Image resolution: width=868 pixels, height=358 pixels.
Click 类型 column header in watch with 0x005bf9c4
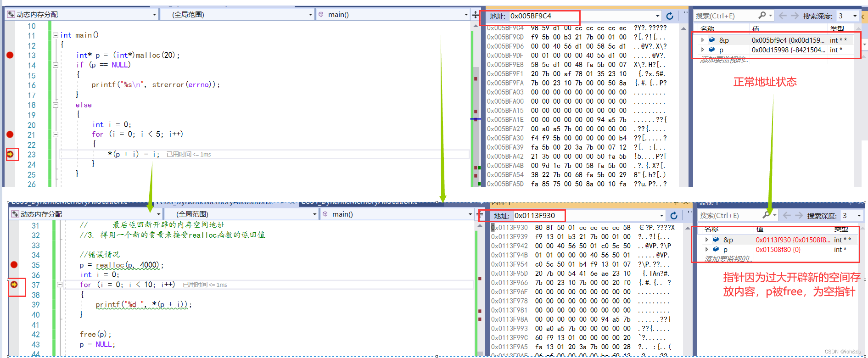(x=837, y=29)
